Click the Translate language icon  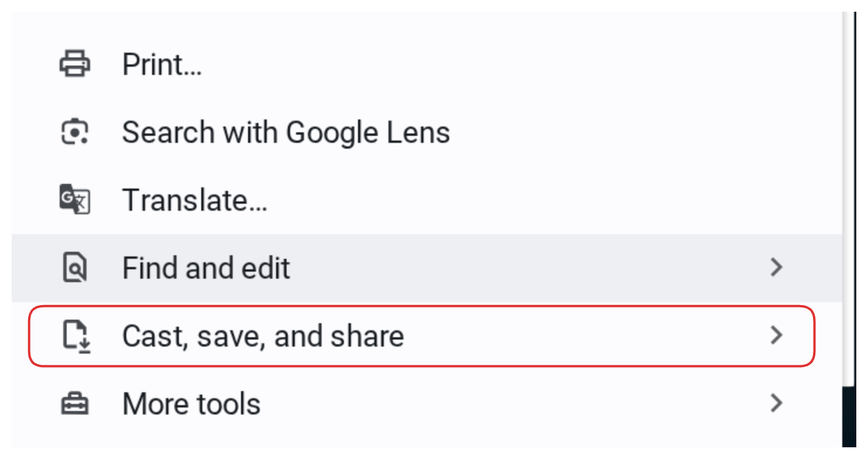click(75, 200)
